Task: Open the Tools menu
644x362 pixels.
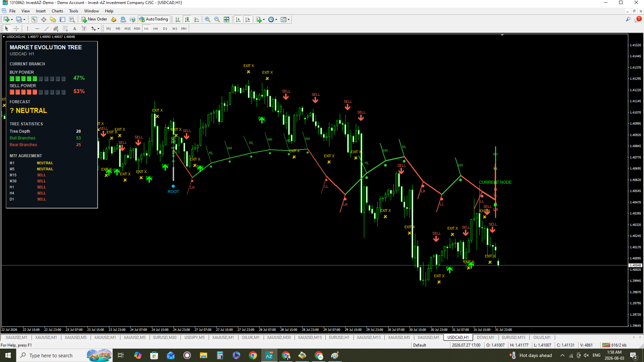Action: 73,11
